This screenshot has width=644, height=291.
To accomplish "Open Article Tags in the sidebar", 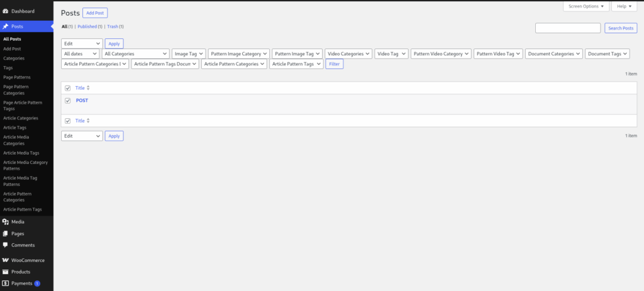I will point(15,127).
